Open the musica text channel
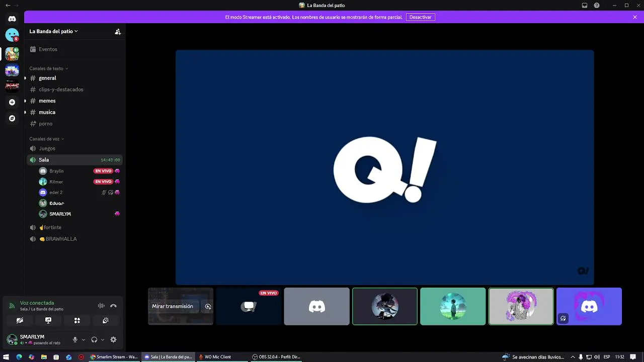644x362 pixels. [74, 112]
